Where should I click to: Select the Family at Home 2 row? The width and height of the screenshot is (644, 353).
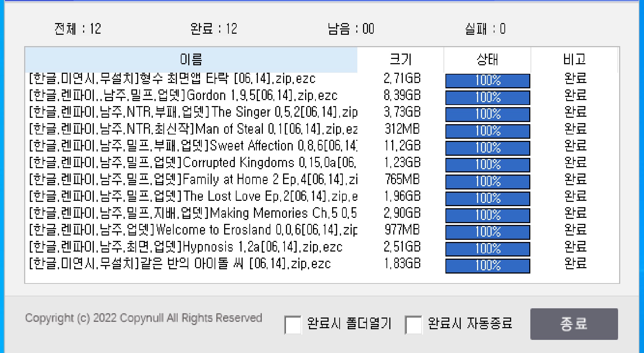pyautogui.click(x=193, y=180)
